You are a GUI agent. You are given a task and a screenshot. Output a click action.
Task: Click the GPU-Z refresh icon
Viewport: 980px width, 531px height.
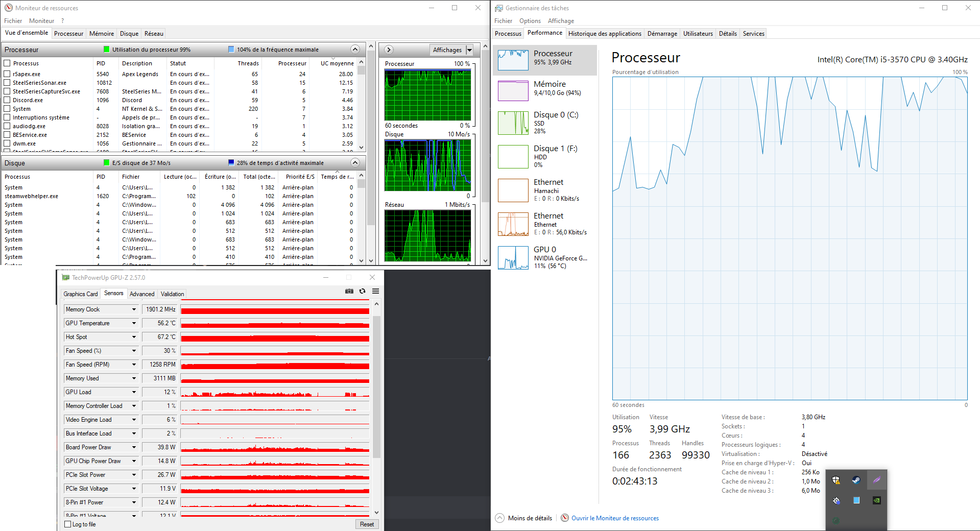[x=363, y=291]
